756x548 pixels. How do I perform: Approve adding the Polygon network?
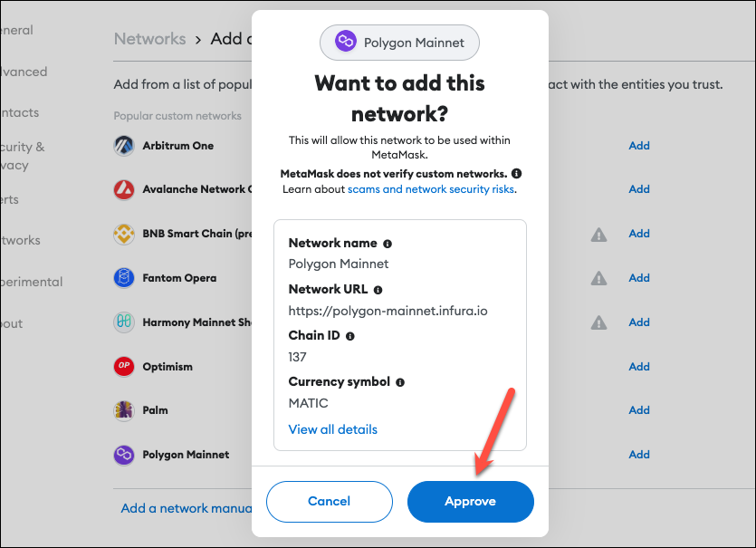[470, 501]
